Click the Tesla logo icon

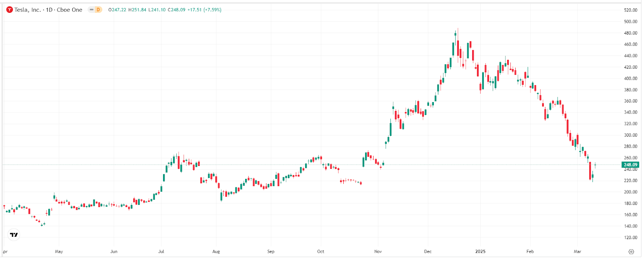tap(10, 10)
